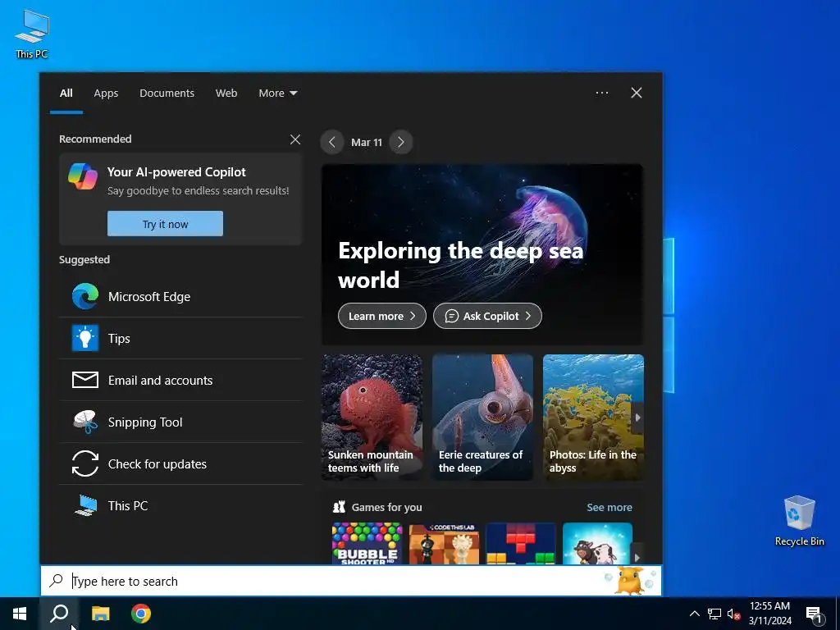The height and width of the screenshot is (630, 840).
Task: Switch to the Apps tab
Action: click(x=106, y=93)
